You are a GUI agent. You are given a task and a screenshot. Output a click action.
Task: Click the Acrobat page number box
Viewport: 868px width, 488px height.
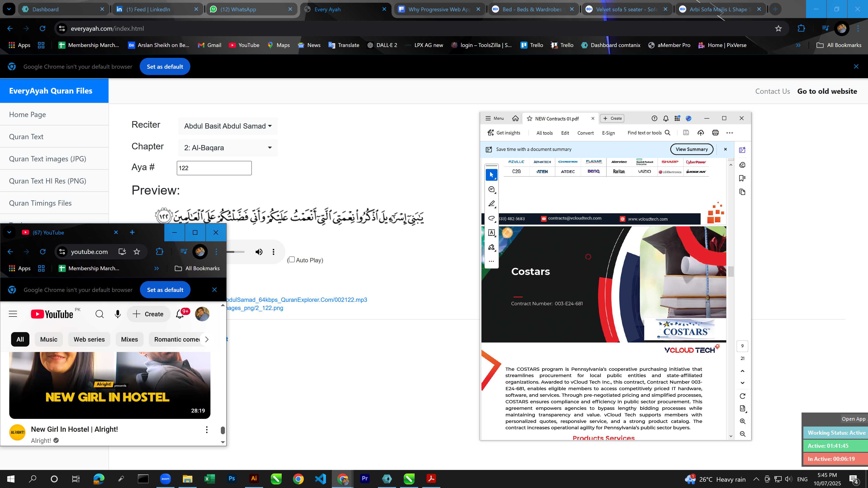742,346
